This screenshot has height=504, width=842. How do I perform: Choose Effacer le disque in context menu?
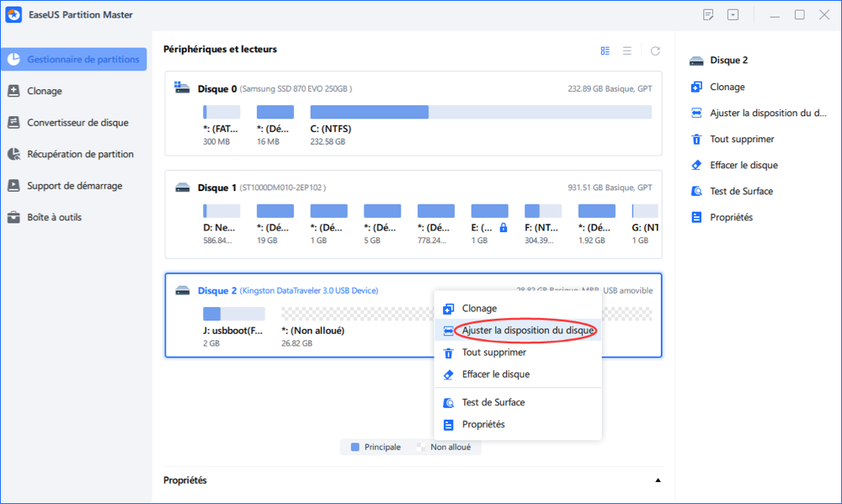click(518, 374)
